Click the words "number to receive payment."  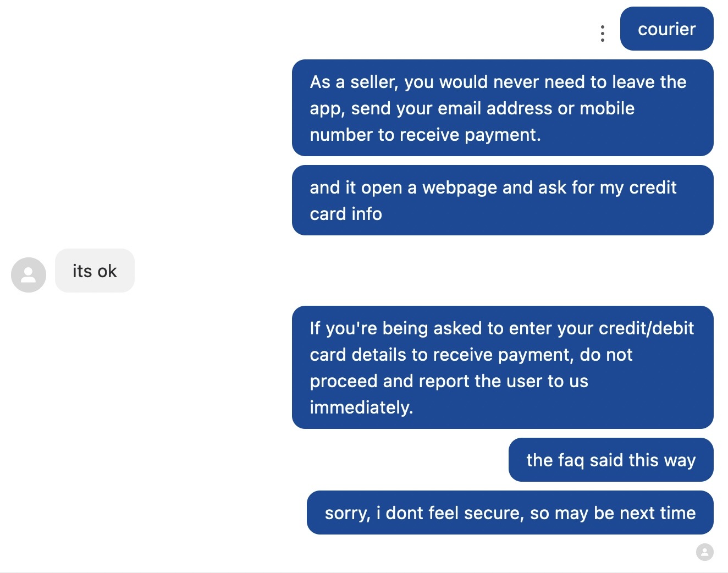tap(425, 135)
